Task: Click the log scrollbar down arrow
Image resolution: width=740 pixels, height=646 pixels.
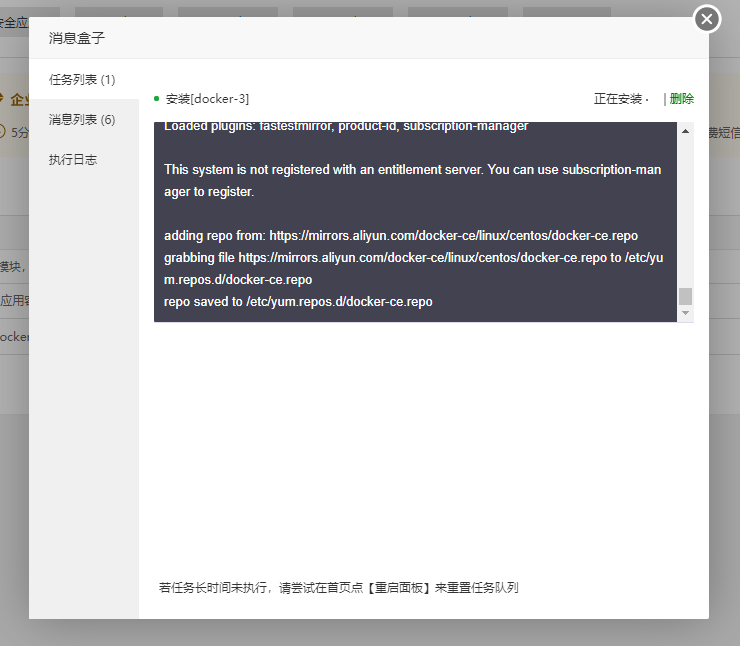Action: point(685,313)
